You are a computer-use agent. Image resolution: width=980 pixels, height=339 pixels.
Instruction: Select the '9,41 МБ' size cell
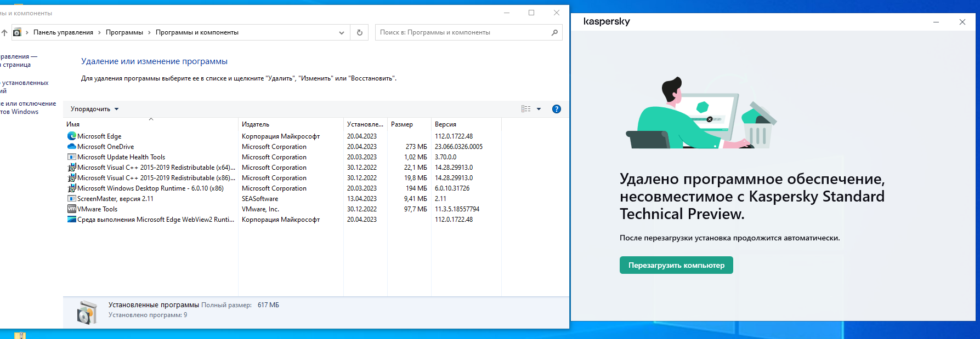pos(416,199)
